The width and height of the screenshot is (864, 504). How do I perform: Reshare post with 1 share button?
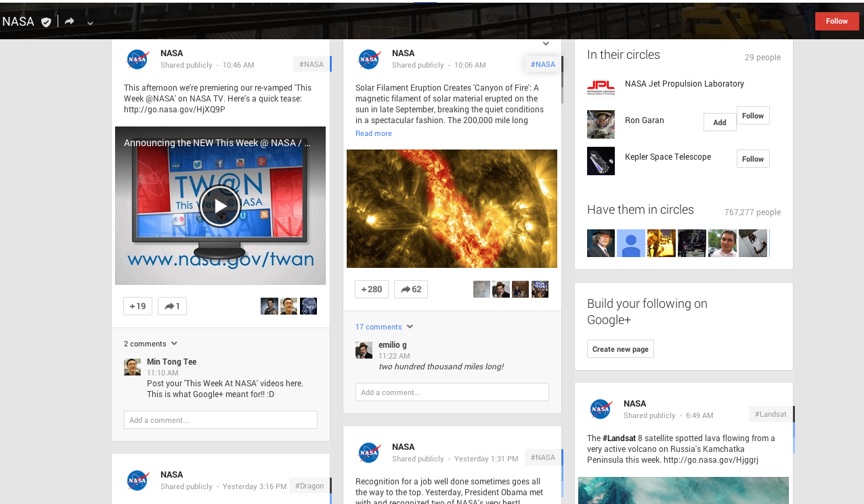click(172, 306)
